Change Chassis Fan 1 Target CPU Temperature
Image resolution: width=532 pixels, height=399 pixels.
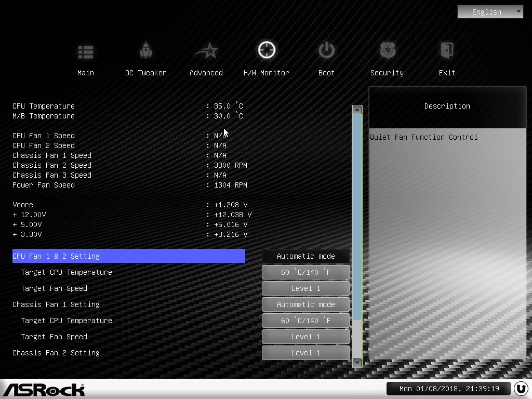[x=305, y=321]
